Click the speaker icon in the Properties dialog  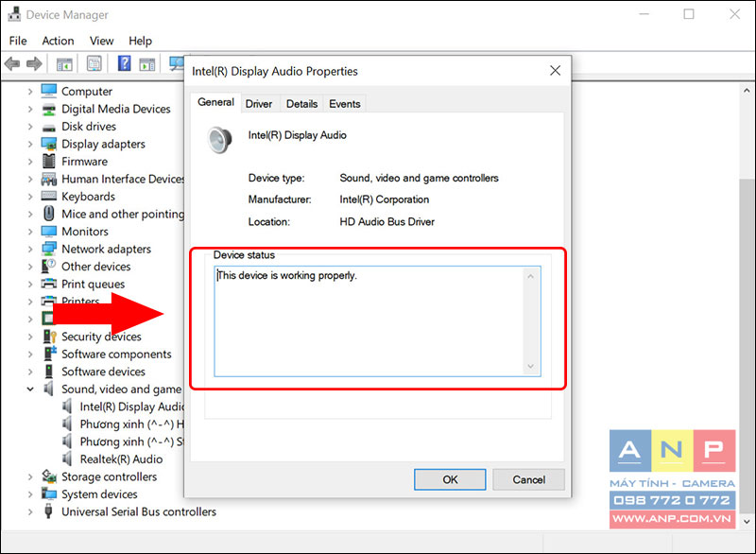pyautogui.click(x=220, y=140)
